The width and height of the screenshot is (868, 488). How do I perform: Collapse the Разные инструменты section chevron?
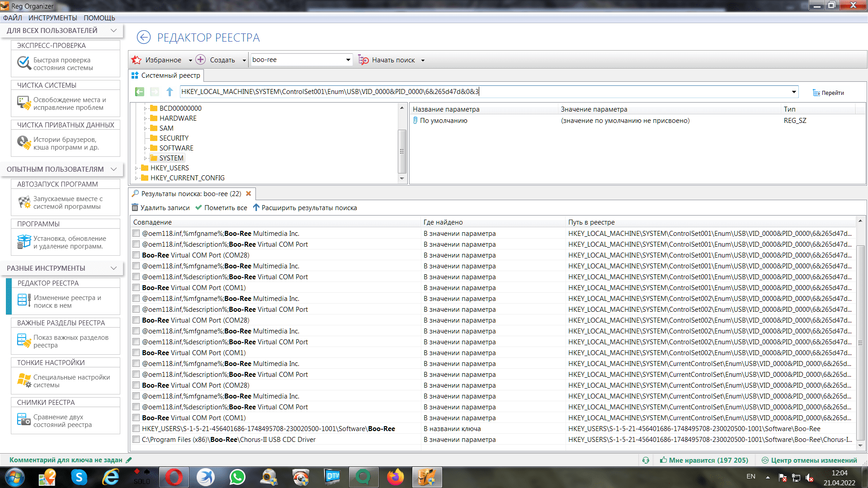coord(113,268)
